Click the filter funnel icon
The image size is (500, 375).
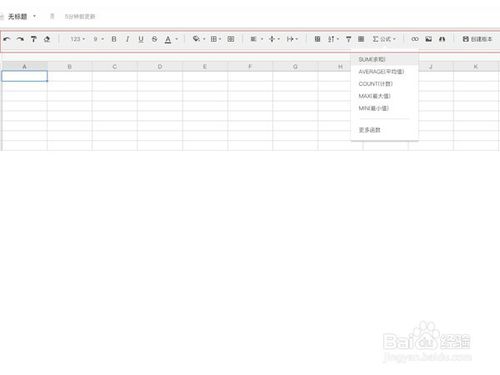tap(349, 39)
